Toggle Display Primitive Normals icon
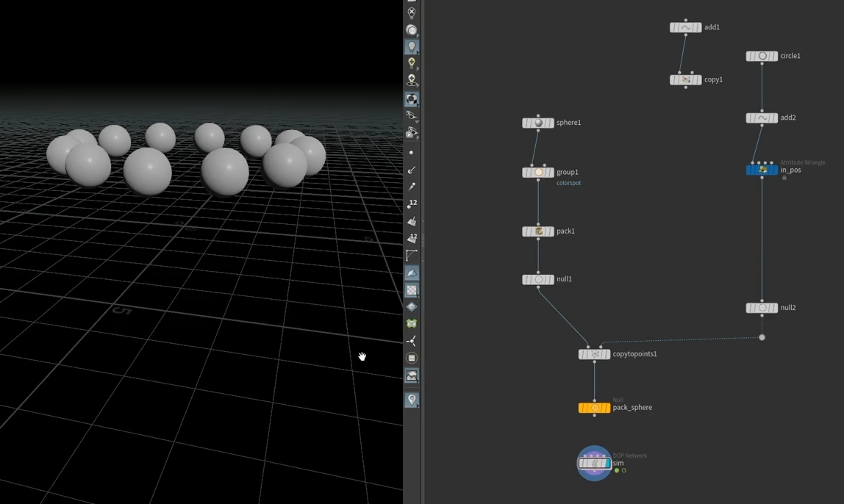The height and width of the screenshot is (504, 844). [412, 221]
